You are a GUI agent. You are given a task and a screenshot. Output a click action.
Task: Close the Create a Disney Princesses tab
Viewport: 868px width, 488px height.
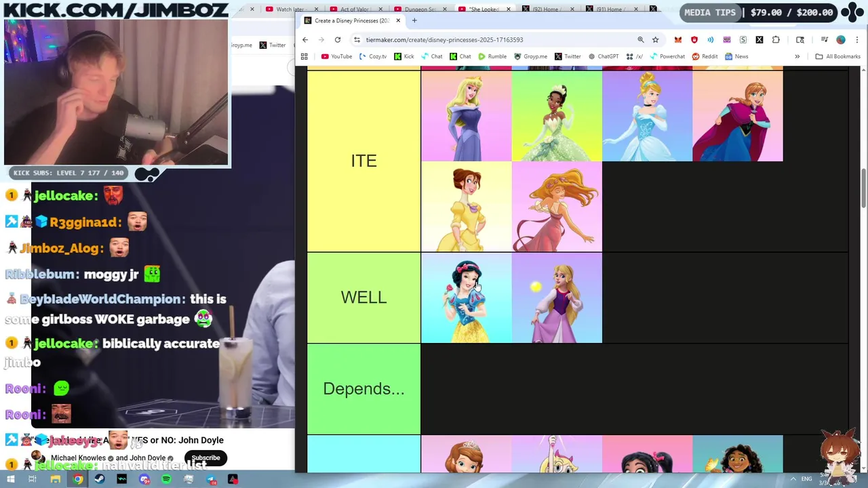398,20
